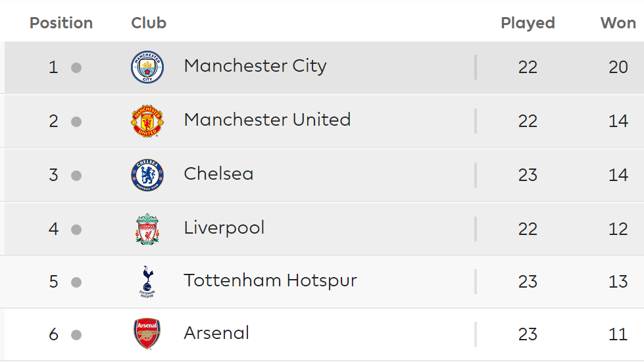Viewport: 644px width, 362px height.
Task: Open the Tottenham Hotspur team link
Action: coord(270,280)
